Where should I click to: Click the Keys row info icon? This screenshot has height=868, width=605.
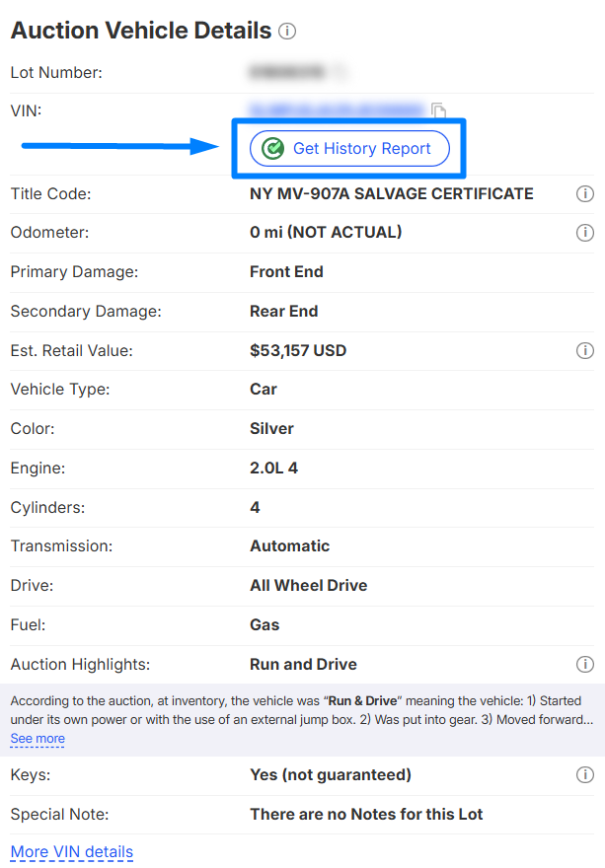pos(584,774)
